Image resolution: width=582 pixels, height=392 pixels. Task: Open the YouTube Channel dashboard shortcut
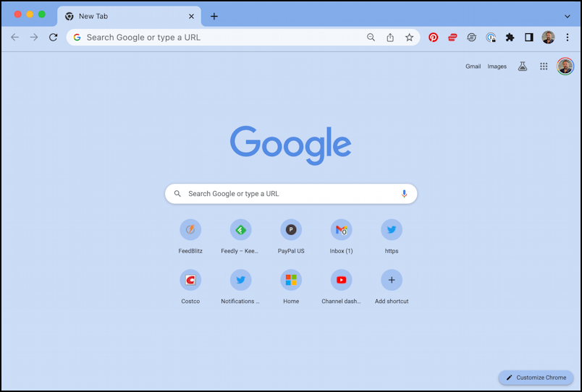click(341, 286)
